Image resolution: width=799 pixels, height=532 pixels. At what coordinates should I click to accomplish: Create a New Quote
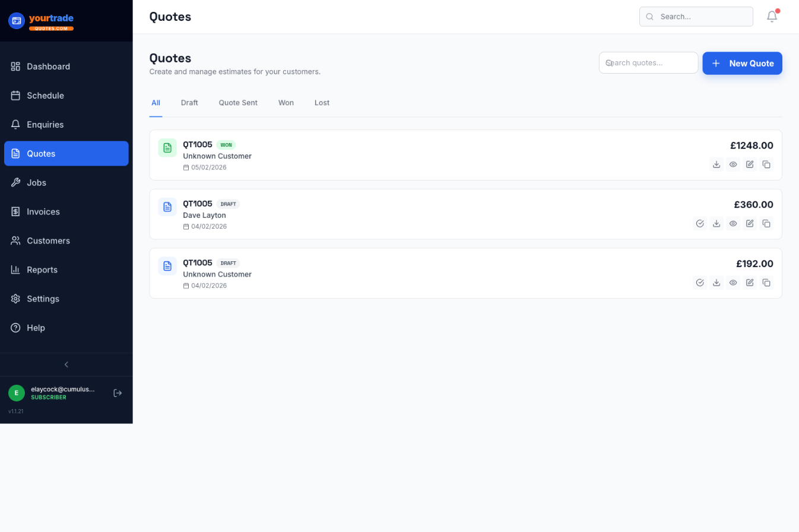(742, 64)
